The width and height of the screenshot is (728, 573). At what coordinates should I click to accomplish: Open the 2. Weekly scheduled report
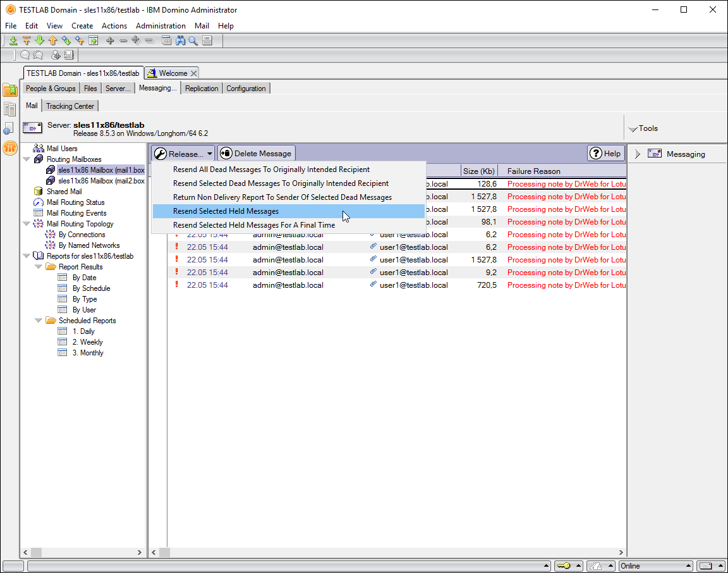tap(87, 343)
